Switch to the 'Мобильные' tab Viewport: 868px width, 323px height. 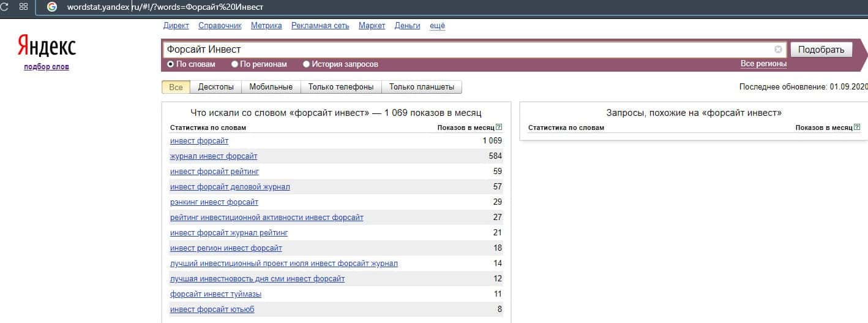(x=271, y=87)
